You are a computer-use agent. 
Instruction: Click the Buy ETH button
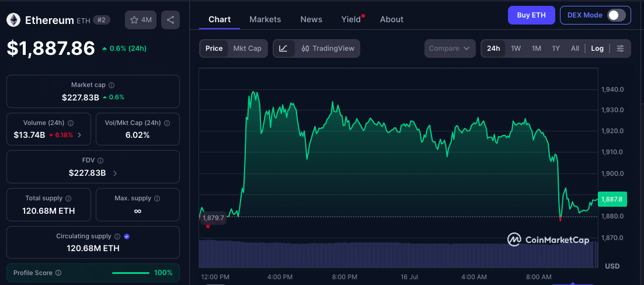click(x=531, y=15)
